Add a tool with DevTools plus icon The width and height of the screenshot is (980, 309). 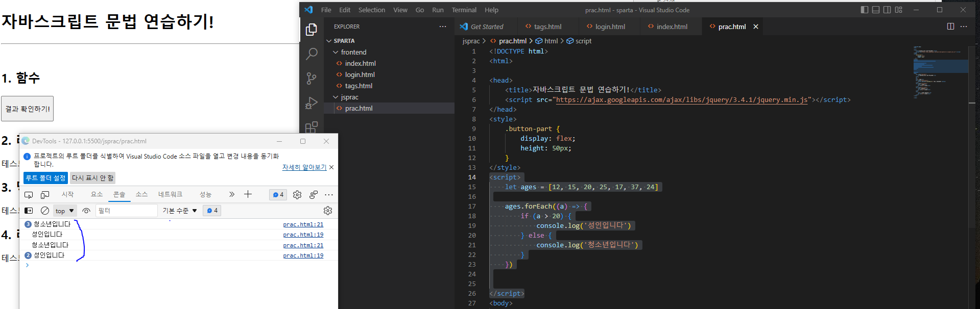pyautogui.click(x=248, y=194)
